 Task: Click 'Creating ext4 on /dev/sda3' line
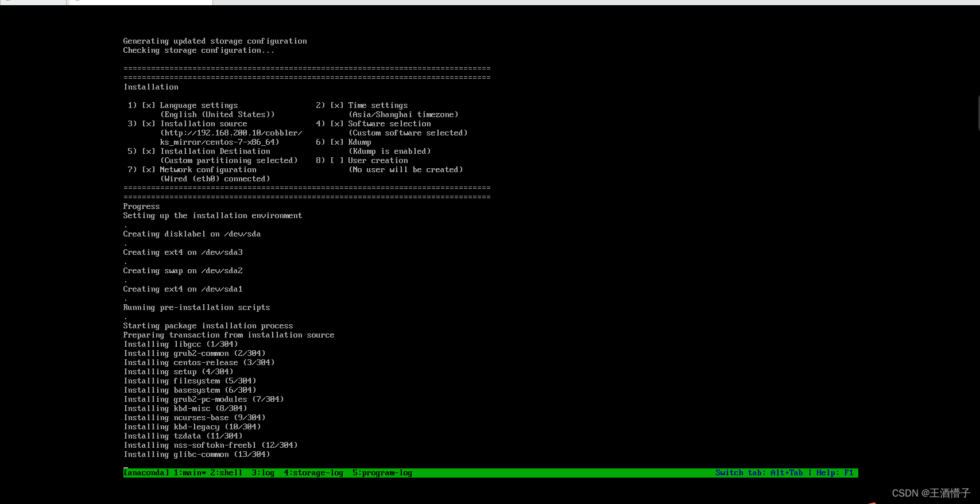pyautogui.click(x=183, y=253)
